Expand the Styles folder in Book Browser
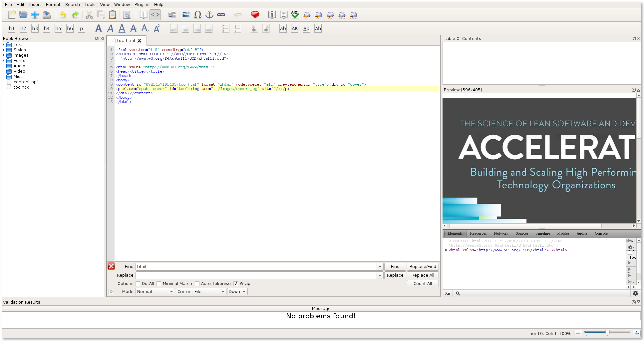Screen dimensions: 644x341 (4, 50)
